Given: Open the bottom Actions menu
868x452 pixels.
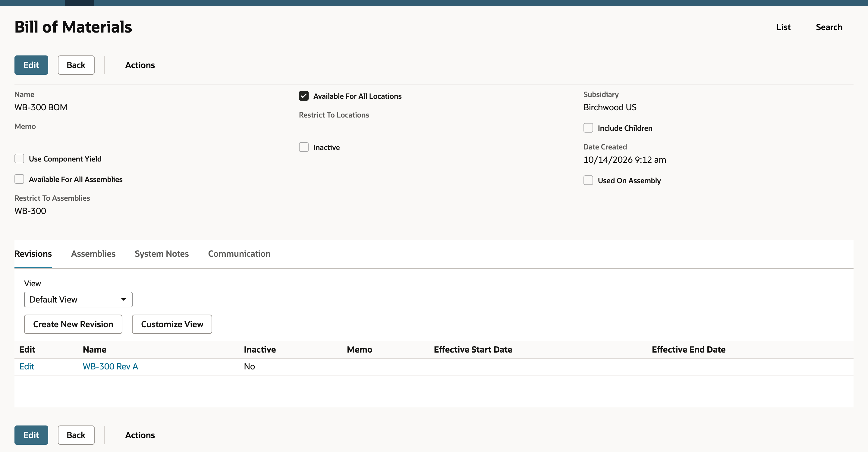Looking at the screenshot, I should (x=140, y=435).
